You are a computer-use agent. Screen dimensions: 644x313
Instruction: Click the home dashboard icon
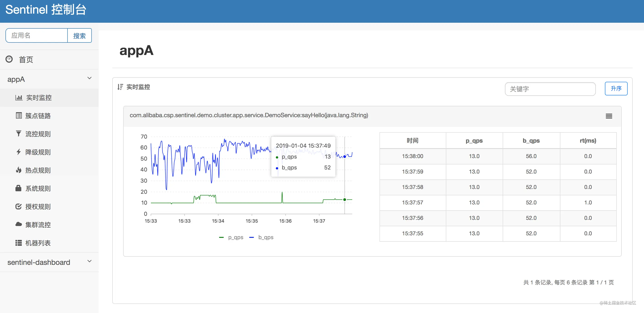pos(9,59)
